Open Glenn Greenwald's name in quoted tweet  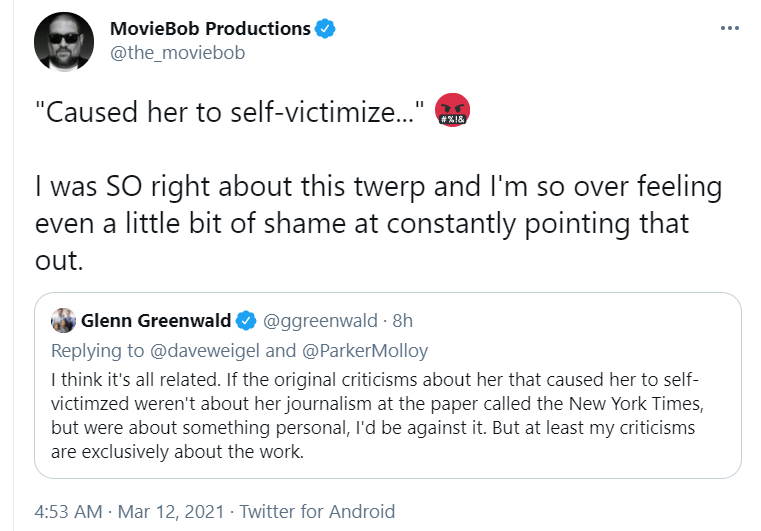(x=156, y=320)
